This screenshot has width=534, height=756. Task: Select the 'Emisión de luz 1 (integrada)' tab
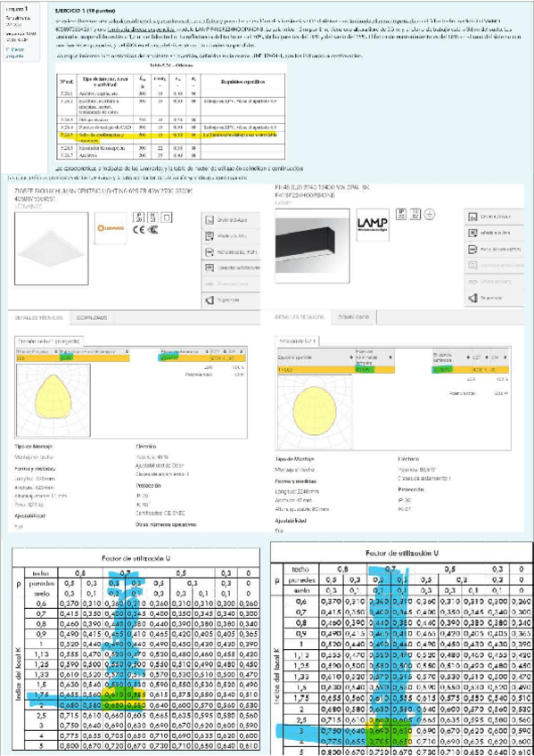coord(48,341)
